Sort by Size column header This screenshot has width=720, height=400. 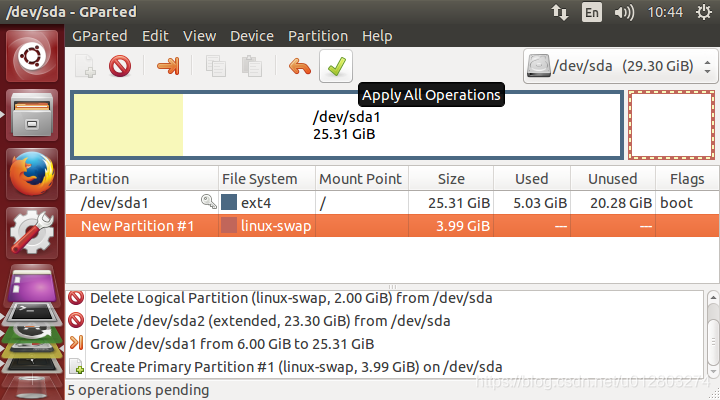451,179
